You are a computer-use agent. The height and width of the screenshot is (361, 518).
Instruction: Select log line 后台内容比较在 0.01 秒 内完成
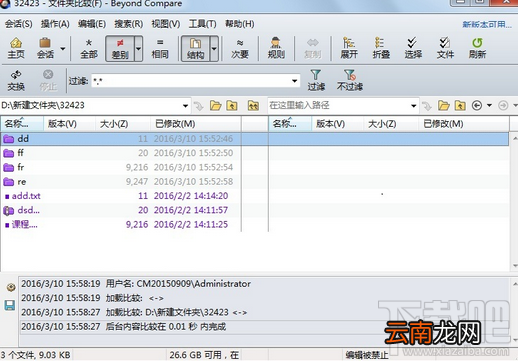[165, 327]
